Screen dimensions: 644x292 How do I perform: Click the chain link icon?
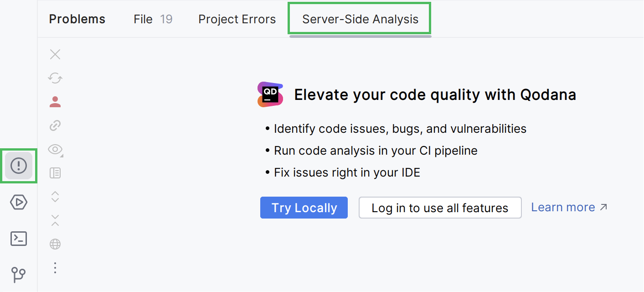[x=55, y=125]
